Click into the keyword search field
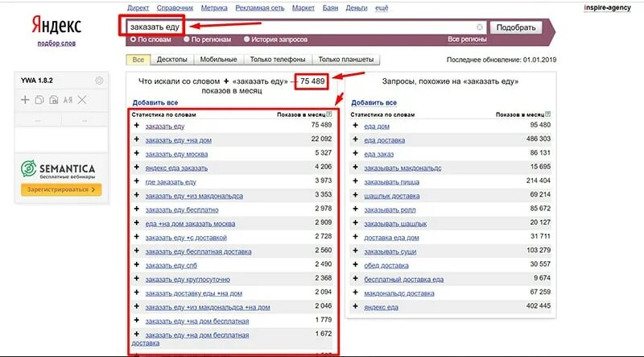This screenshot has height=357, width=644. tap(306, 27)
